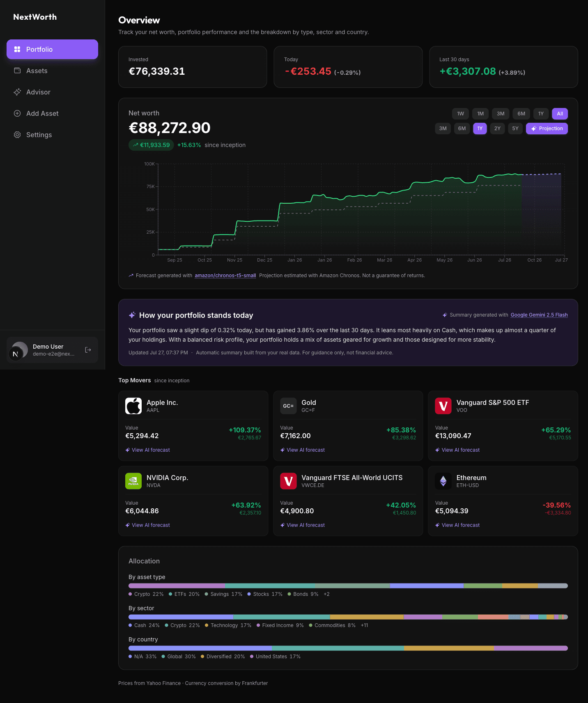Select the top-row 6M history range

[x=521, y=114]
